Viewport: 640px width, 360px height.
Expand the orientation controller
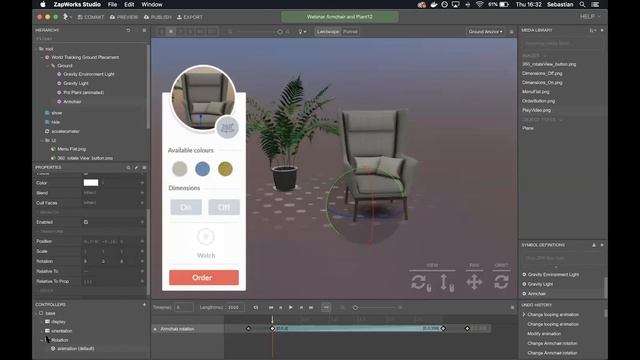pos(42,331)
